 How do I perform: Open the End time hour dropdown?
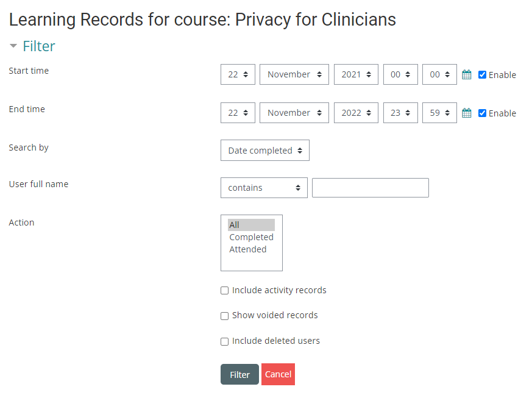click(x=400, y=113)
